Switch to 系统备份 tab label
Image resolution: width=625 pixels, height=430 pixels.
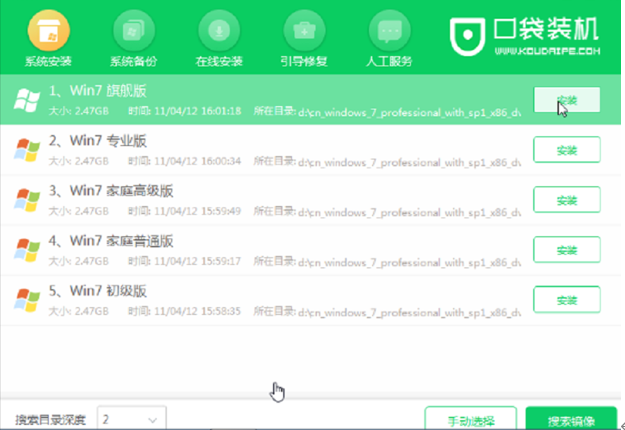(x=134, y=61)
